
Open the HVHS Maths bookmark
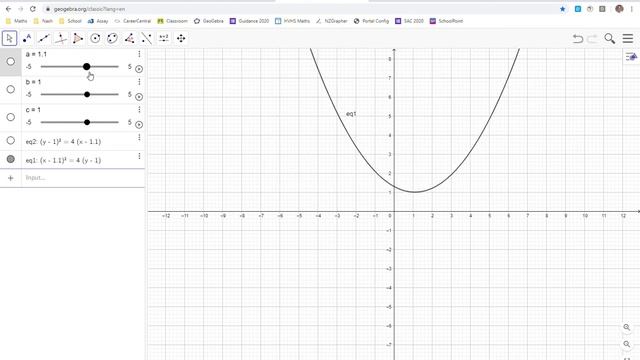click(x=292, y=21)
